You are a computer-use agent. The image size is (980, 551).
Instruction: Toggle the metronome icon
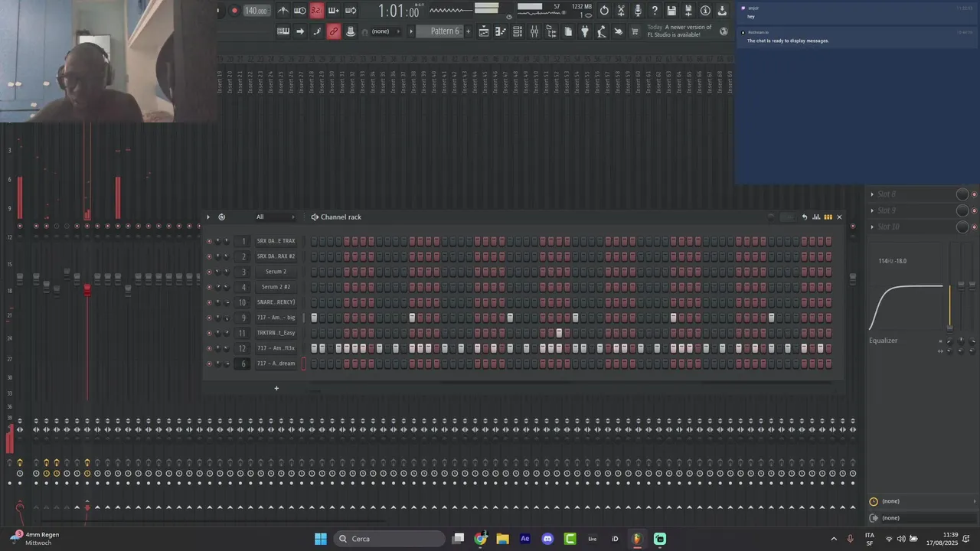[283, 11]
